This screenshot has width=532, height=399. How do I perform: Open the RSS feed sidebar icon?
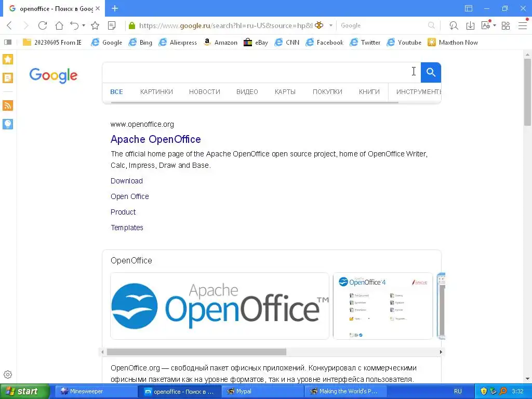pos(8,105)
